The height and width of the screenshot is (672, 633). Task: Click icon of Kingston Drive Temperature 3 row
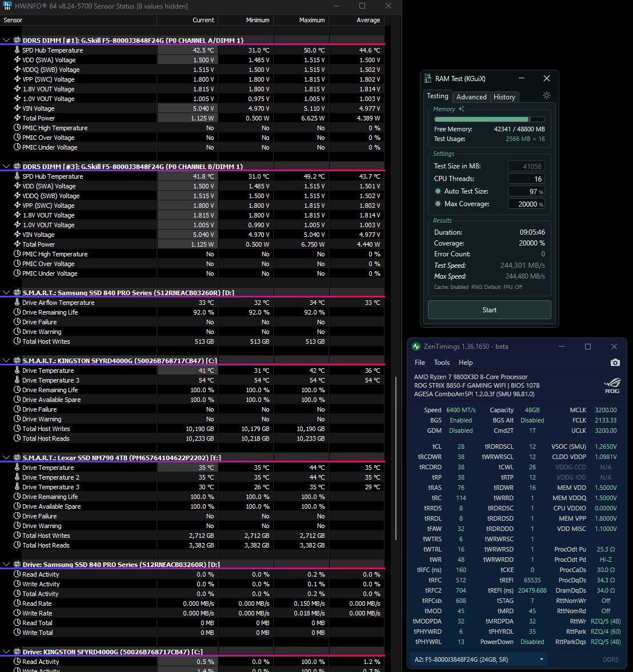[17, 380]
